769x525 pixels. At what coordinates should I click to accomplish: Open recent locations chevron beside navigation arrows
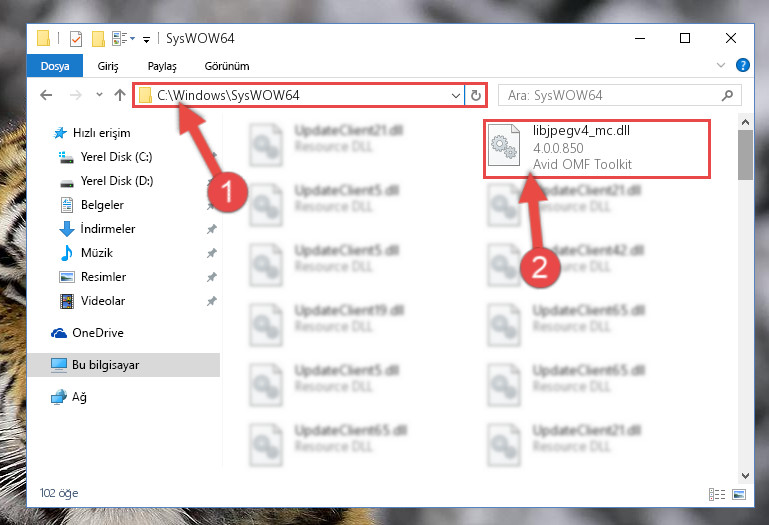click(x=99, y=94)
